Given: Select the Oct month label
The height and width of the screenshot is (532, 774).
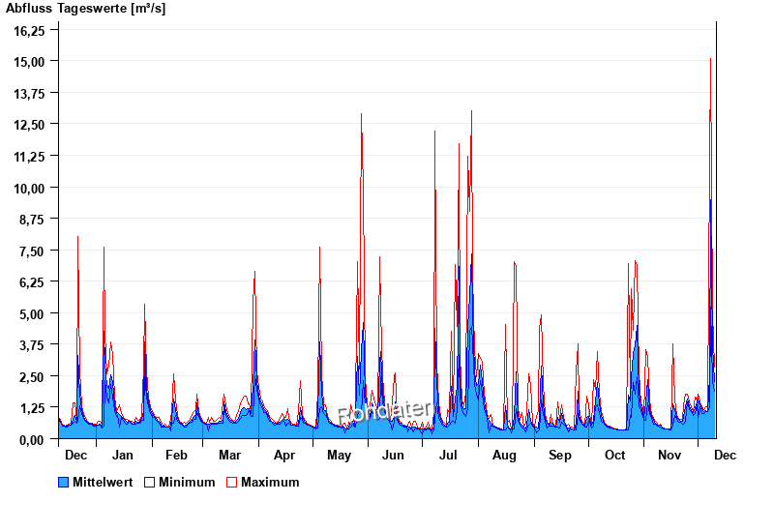Looking at the screenshot, I should point(614,455).
